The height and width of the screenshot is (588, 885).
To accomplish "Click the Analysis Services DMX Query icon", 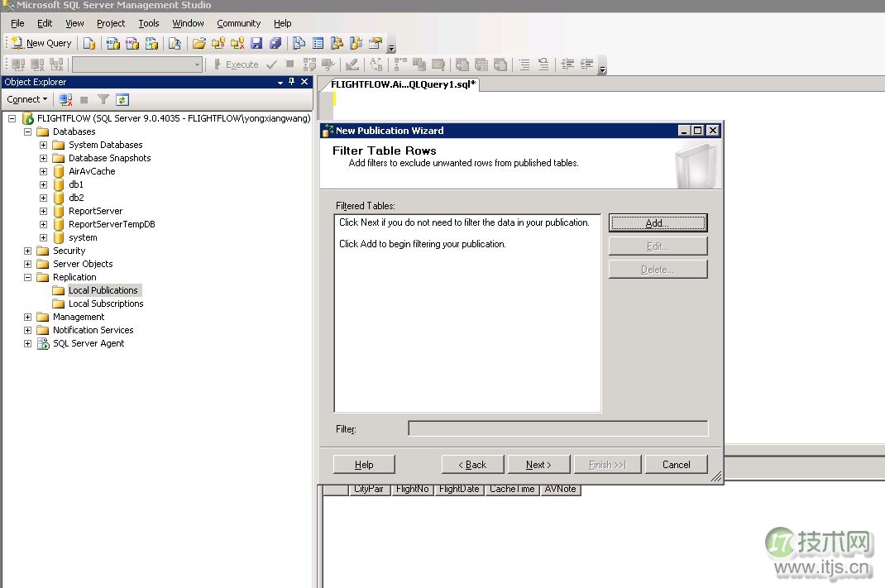I will pos(132,43).
